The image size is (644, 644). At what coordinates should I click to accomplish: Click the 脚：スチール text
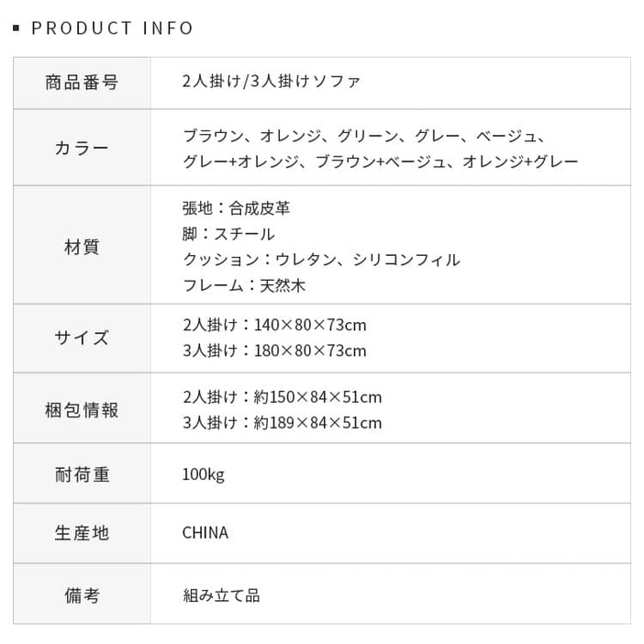(x=228, y=234)
